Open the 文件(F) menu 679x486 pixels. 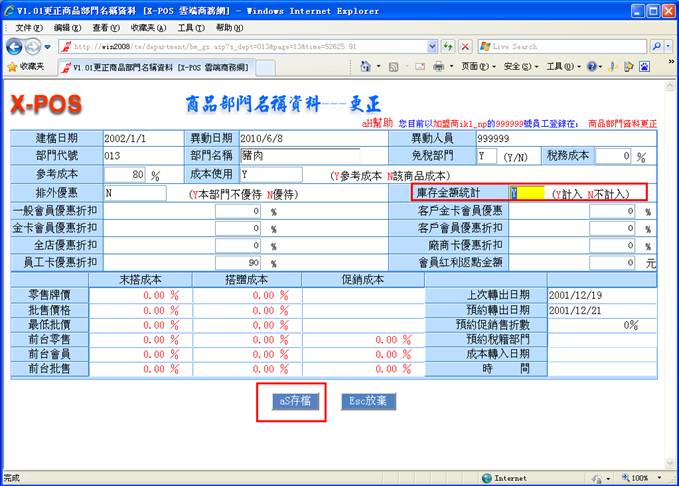click(x=29, y=28)
